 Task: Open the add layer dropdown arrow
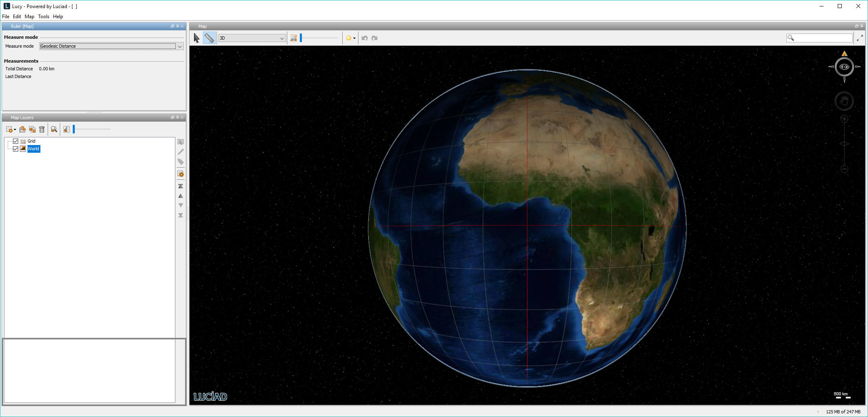point(15,130)
